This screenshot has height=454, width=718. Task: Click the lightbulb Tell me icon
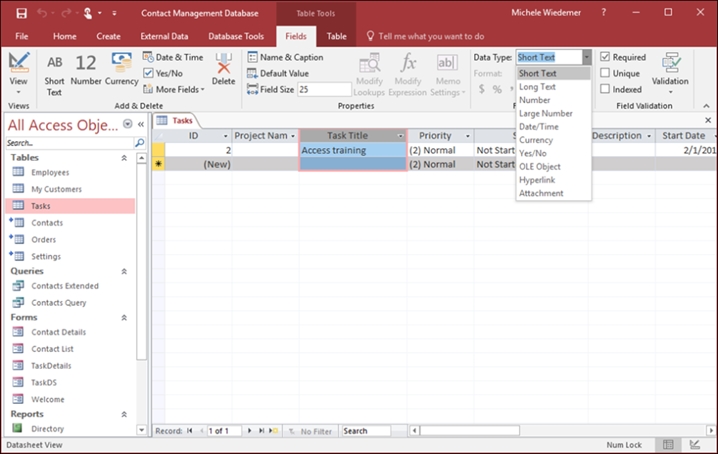(370, 36)
